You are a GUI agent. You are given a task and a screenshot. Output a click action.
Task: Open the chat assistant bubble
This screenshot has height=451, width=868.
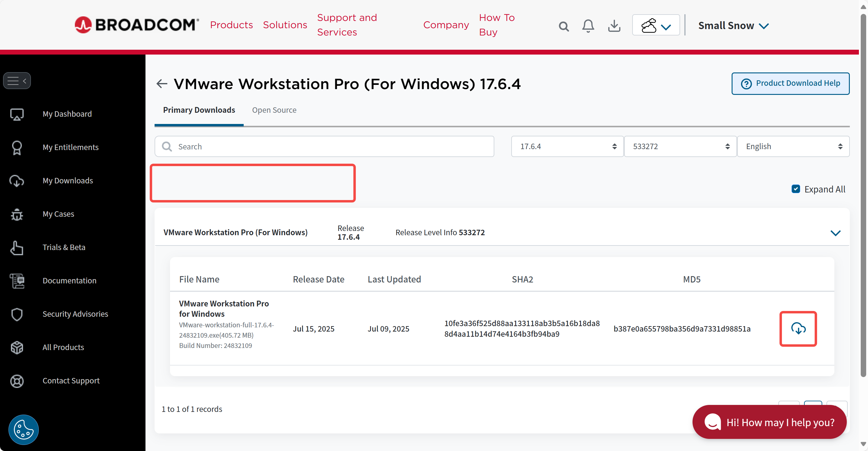click(x=769, y=422)
